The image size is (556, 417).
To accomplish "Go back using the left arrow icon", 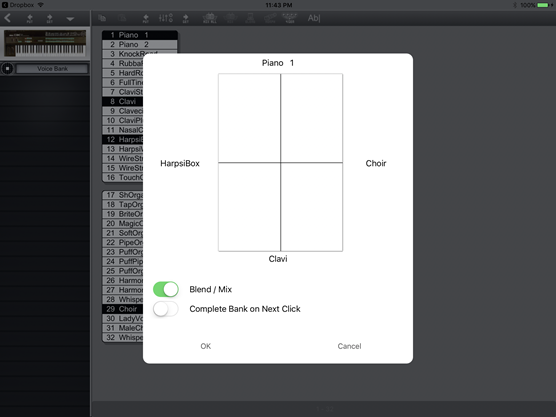I will [7, 18].
